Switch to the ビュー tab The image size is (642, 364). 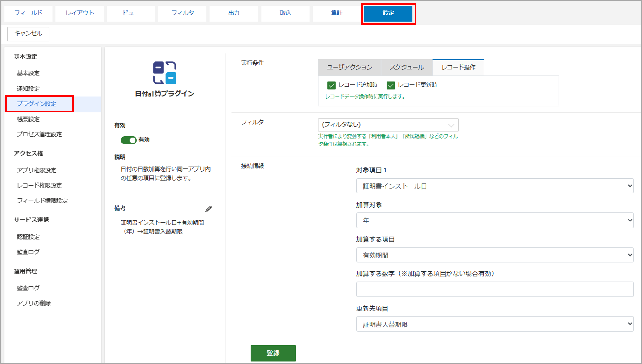(x=131, y=13)
